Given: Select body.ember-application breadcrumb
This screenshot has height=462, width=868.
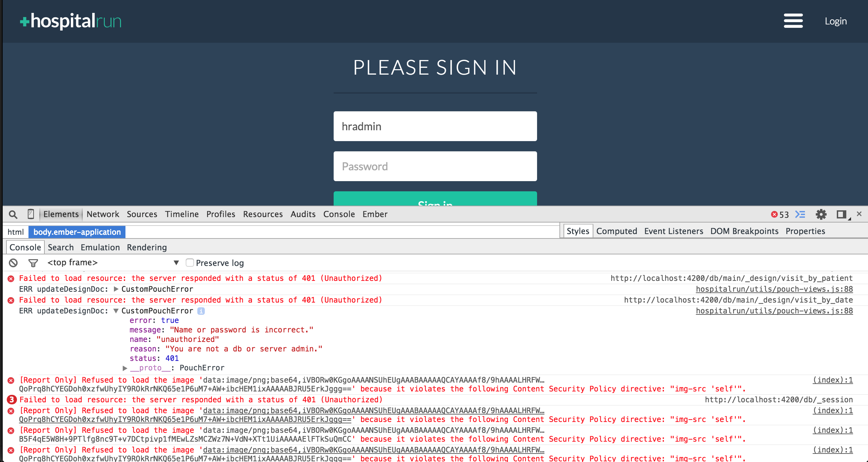Looking at the screenshot, I should coord(77,232).
